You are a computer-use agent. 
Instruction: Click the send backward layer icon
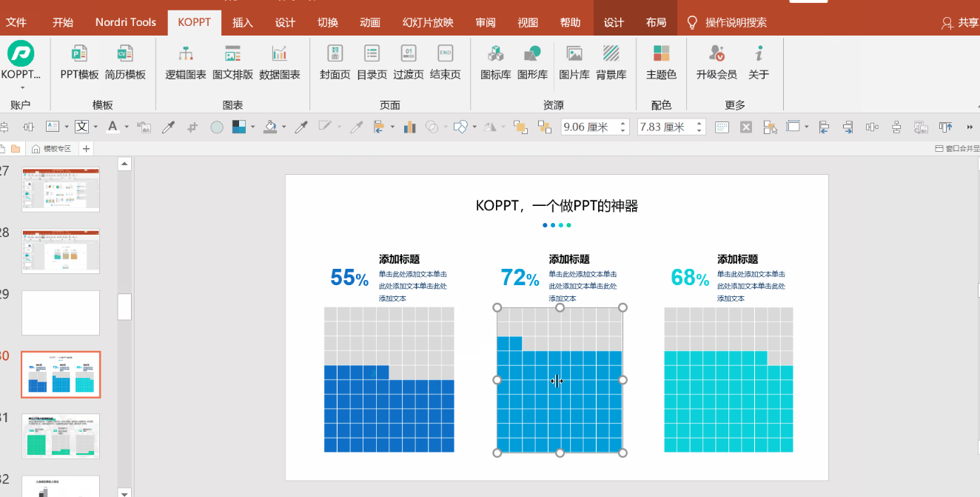coord(545,127)
